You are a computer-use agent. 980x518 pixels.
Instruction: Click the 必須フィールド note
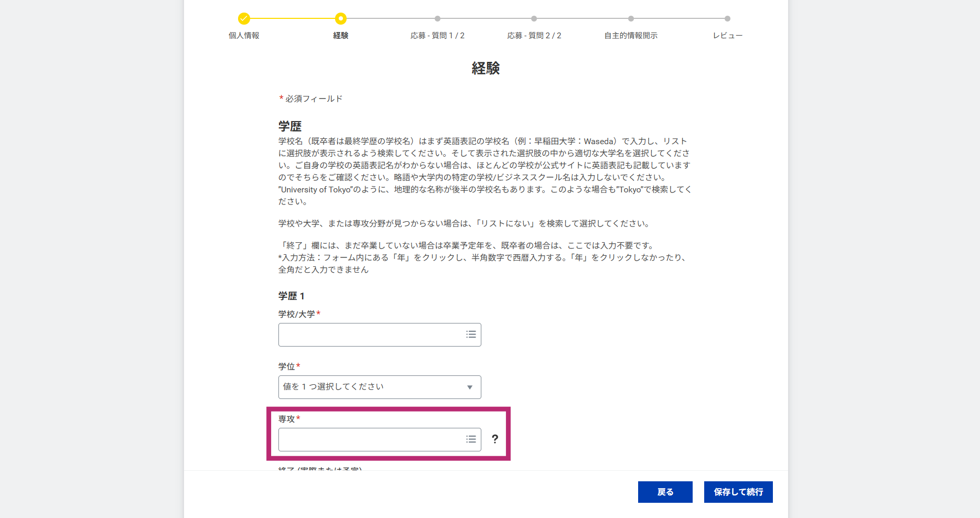tap(310, 99)
